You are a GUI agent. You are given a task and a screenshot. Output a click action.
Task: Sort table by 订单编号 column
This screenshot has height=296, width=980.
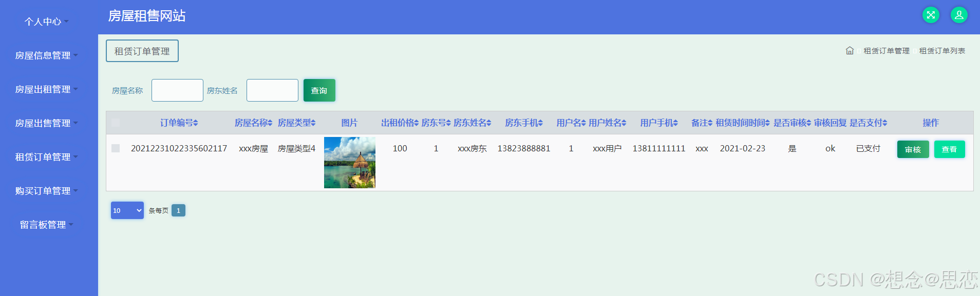tap(179, 123)
